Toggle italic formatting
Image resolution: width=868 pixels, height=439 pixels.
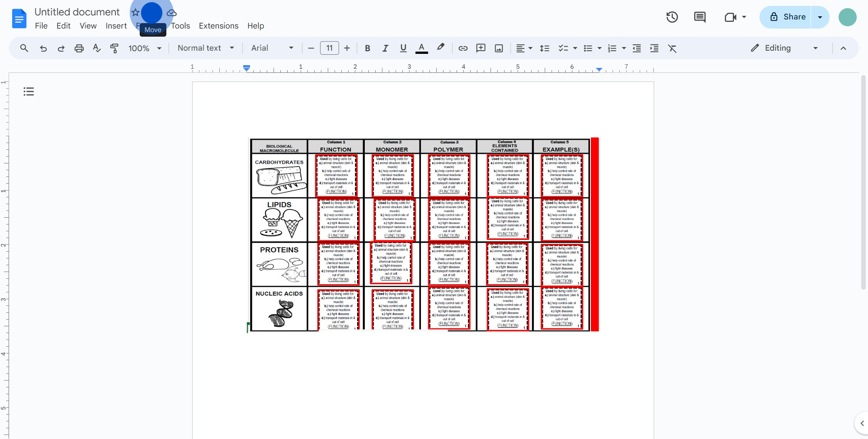[385, 48]
